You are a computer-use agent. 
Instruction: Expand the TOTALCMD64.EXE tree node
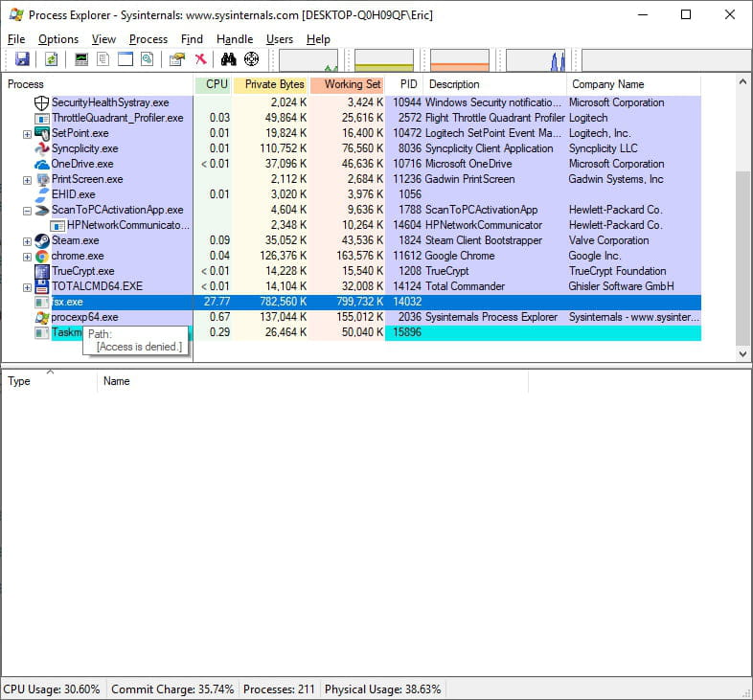(27, 287)
